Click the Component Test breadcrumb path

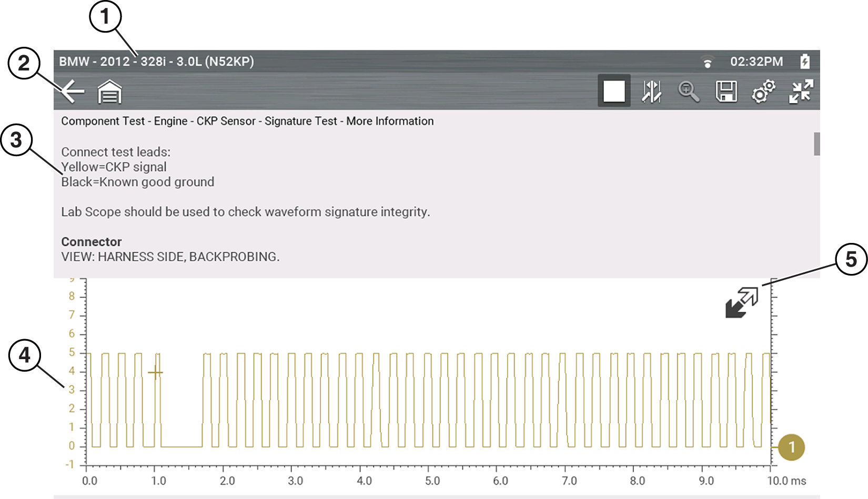tap(247, 121)
